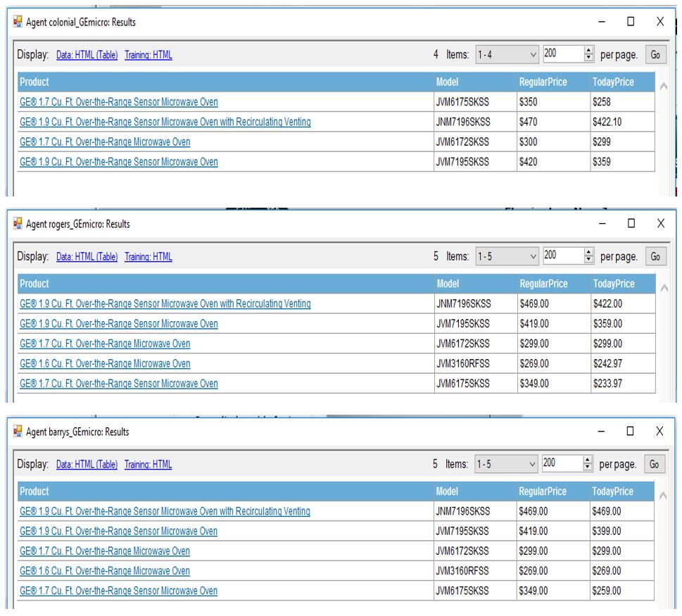The height and width of the screenshot is (616, 682).
Task: Select $258 TodayPrice cell in colonial table
Action: [622, 102]
